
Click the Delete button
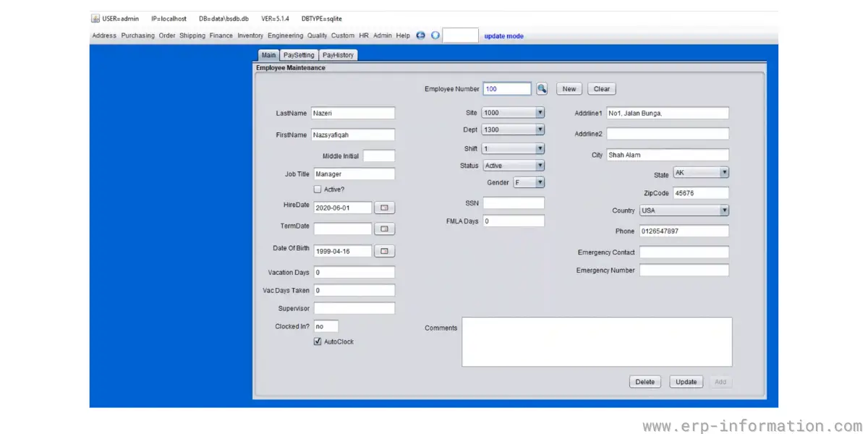pos(644,382)
